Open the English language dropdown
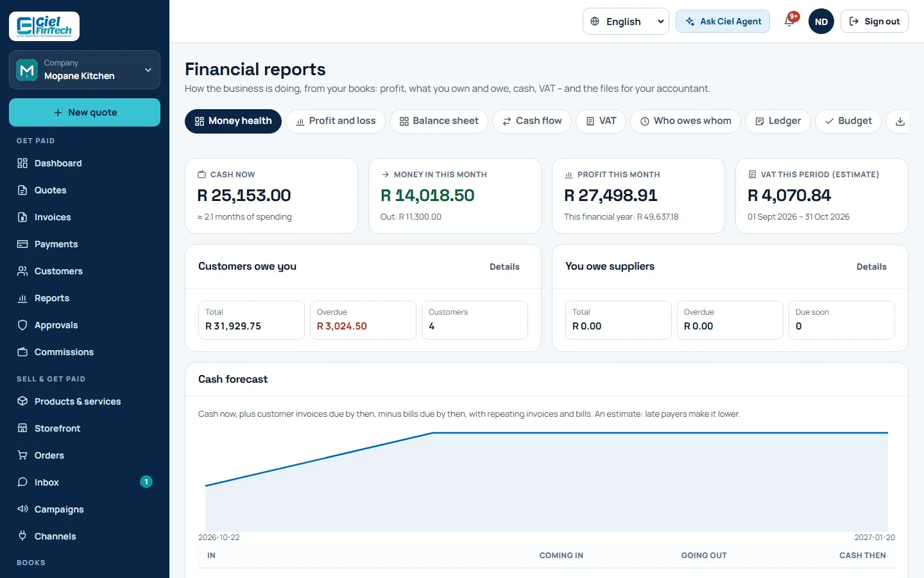The width and height of the screenshot is (924, 578). 626,21
